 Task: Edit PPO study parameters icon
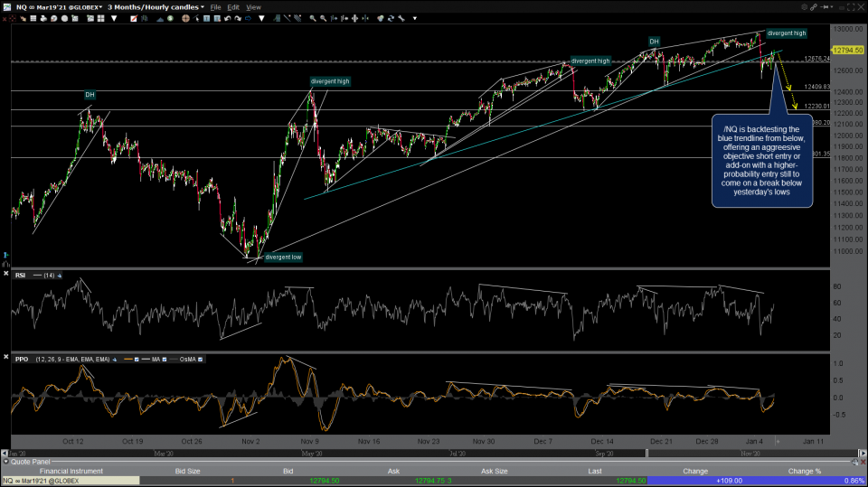coord(115,360)
